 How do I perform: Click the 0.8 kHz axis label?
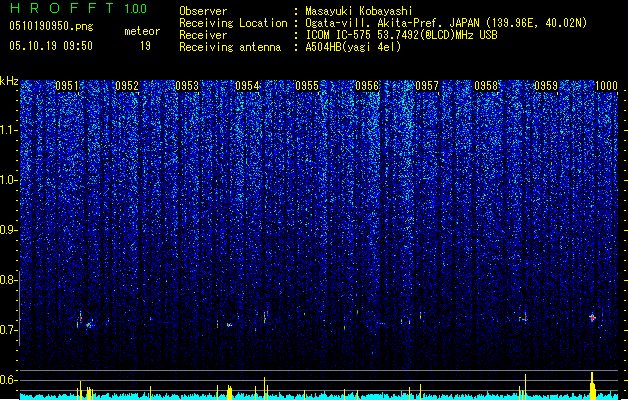(8, 280)
